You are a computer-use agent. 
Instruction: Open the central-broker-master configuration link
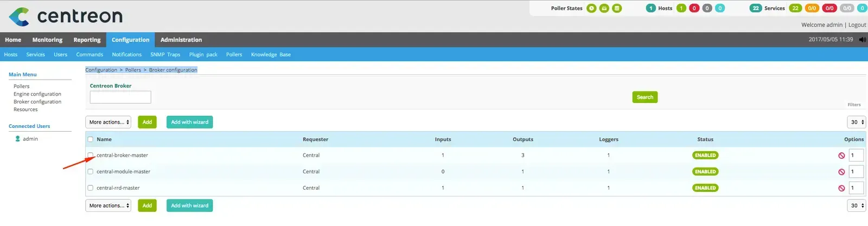122,155
